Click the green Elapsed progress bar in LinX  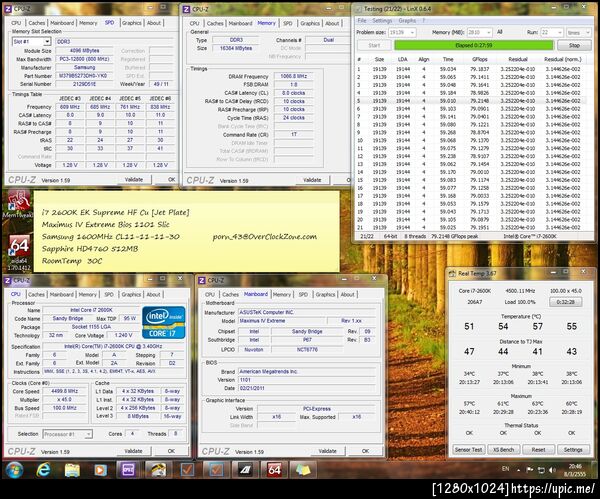(474, 45)
